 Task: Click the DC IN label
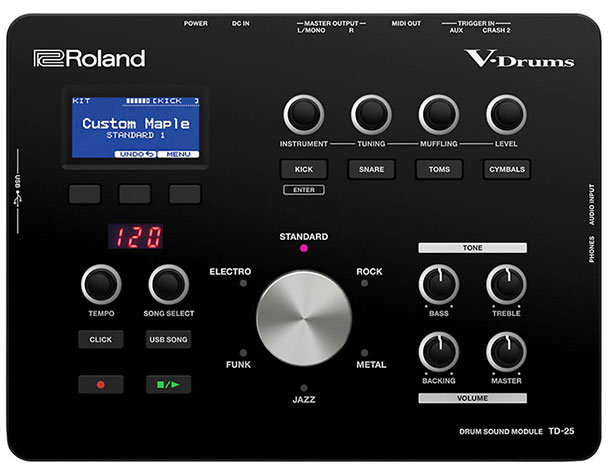[x=240, y=24]
